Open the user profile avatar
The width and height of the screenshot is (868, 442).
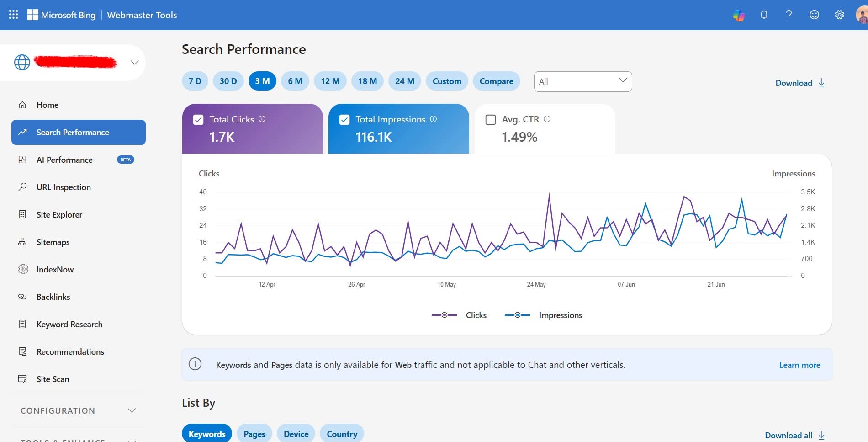click(862, 15)
